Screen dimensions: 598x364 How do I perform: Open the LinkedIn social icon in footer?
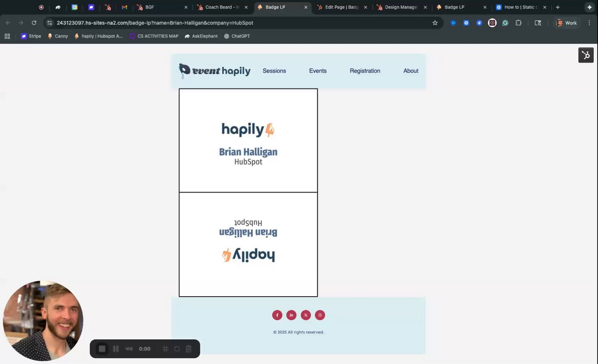tap(291, 315)
